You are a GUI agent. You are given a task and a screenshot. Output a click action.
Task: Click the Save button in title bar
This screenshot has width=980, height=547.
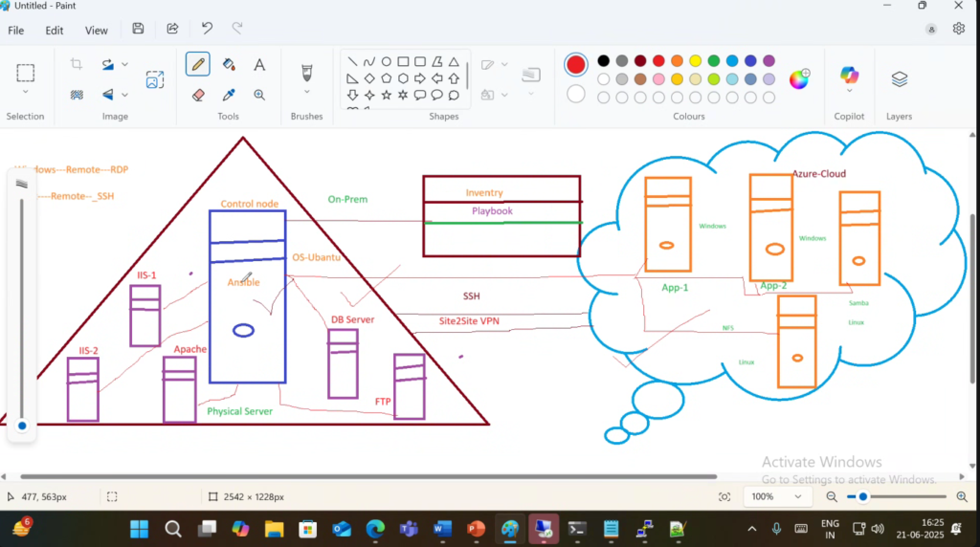point(139,29)
